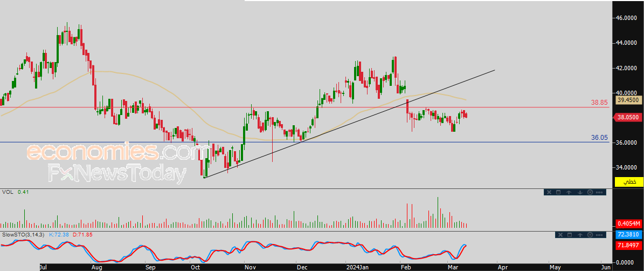The width and height of the screenshot is (644, 271).
Task: Click the Jun date axis label
Action: click(x=605, y=267)
